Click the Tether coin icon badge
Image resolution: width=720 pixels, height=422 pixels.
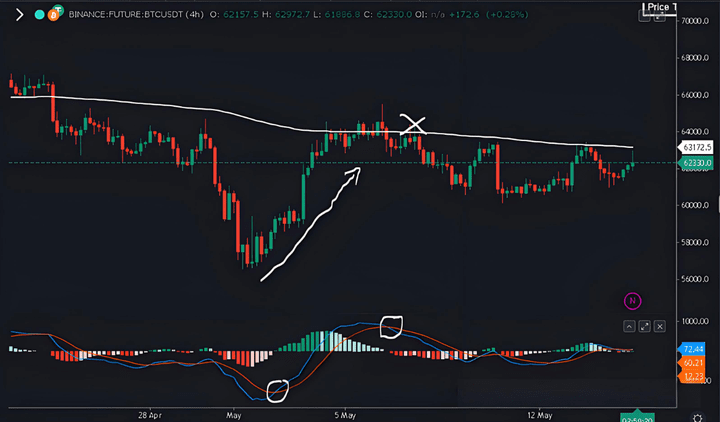pos(58,10)
